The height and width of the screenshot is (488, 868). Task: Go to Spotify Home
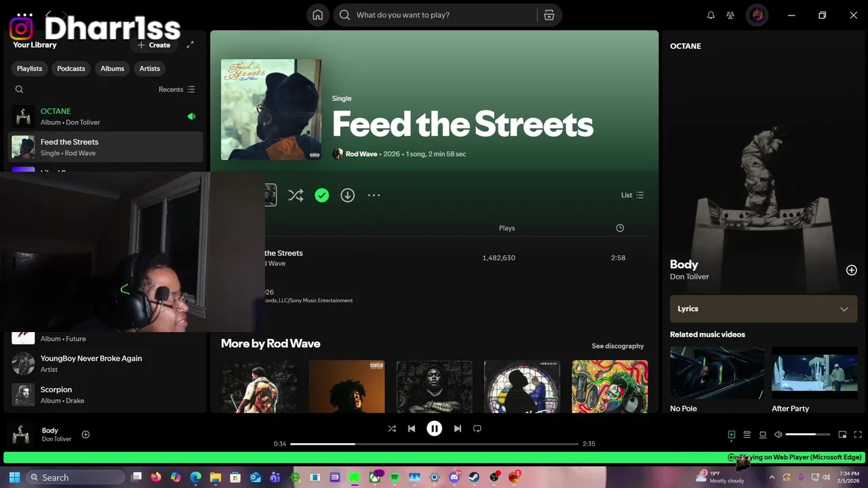[317, 15]
